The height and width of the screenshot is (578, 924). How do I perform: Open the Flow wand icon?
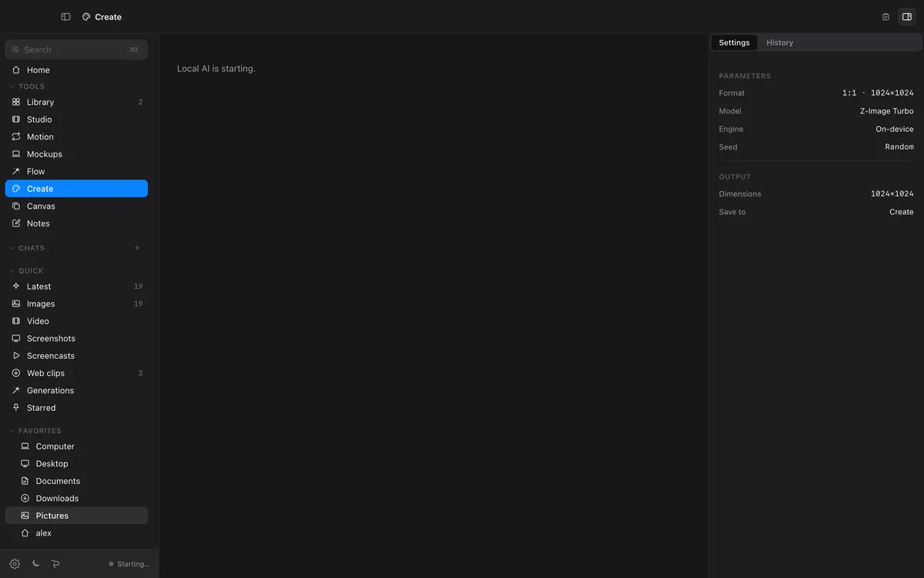pyautogui.click(x=16, y=171)
